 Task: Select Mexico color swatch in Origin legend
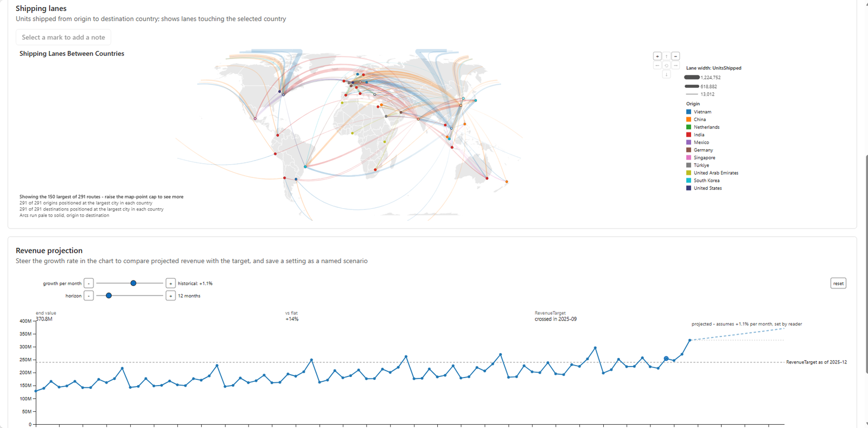coord(688,142)
